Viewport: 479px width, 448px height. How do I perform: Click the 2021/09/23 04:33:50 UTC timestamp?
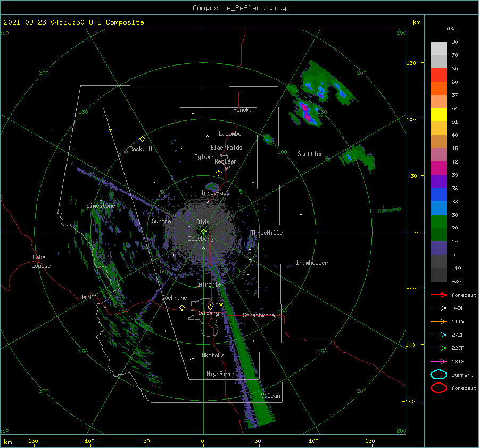click(74, 22)
